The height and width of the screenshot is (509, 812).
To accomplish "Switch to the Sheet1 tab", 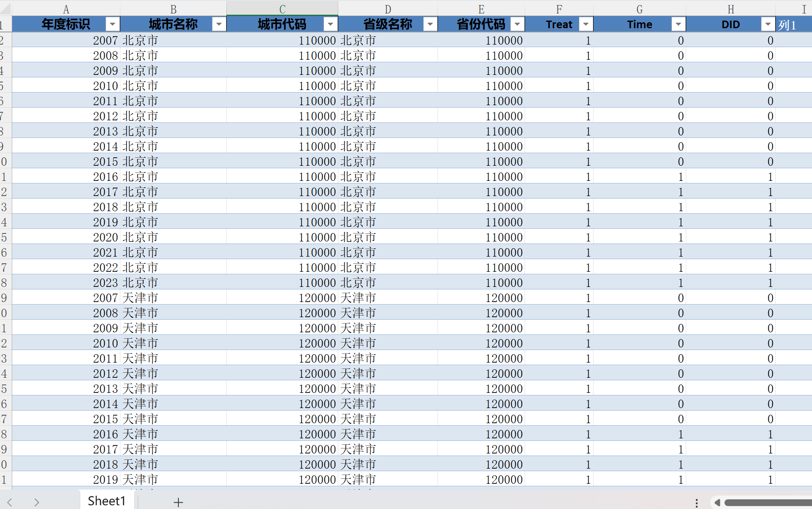I will point(107,501).
